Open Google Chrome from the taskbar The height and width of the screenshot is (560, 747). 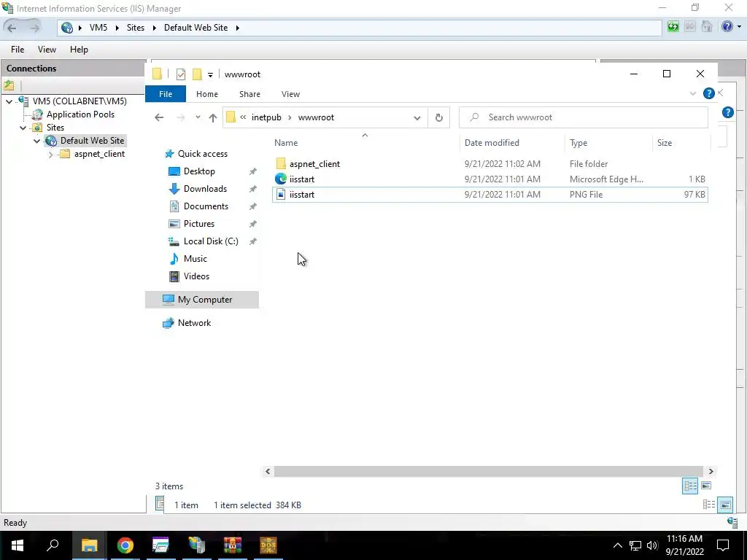pyautogui.click(x=125, y=545)
